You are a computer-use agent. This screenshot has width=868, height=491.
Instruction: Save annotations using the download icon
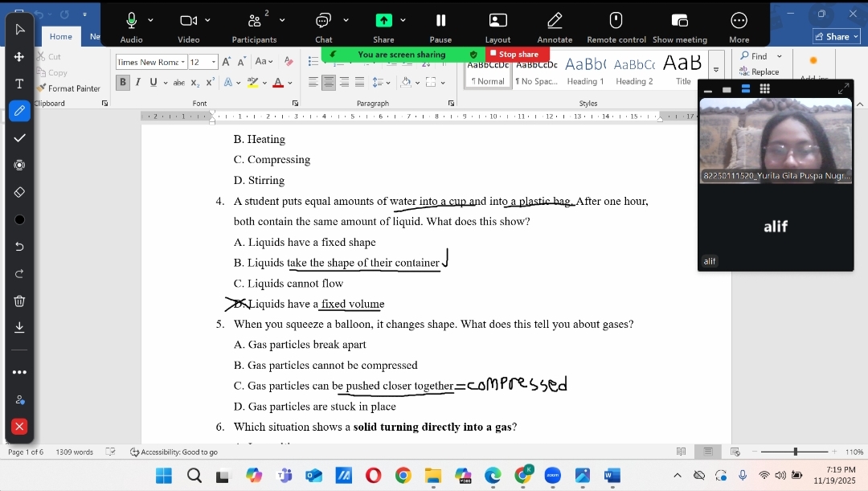click(x=19, y=328)
